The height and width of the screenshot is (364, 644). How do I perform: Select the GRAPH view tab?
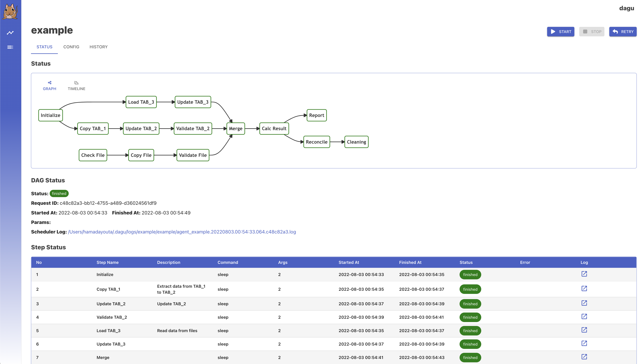click(49, 86)
